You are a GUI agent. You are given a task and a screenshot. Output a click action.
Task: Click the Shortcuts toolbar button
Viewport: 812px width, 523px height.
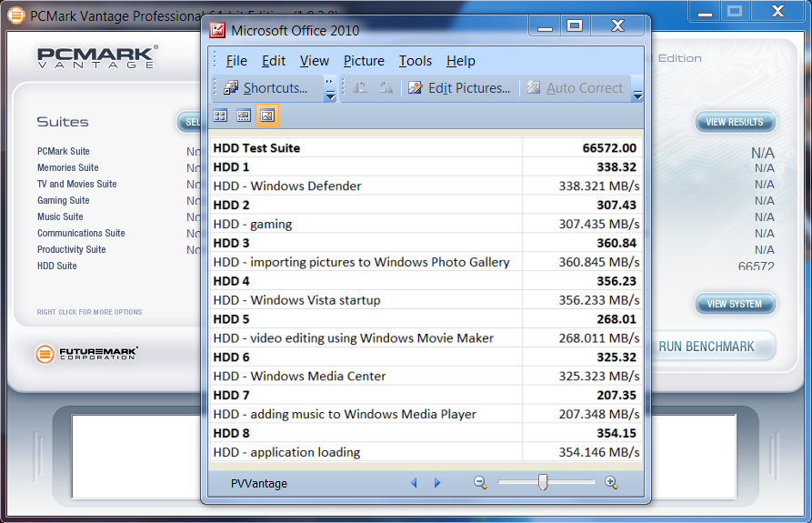(266, 88)
